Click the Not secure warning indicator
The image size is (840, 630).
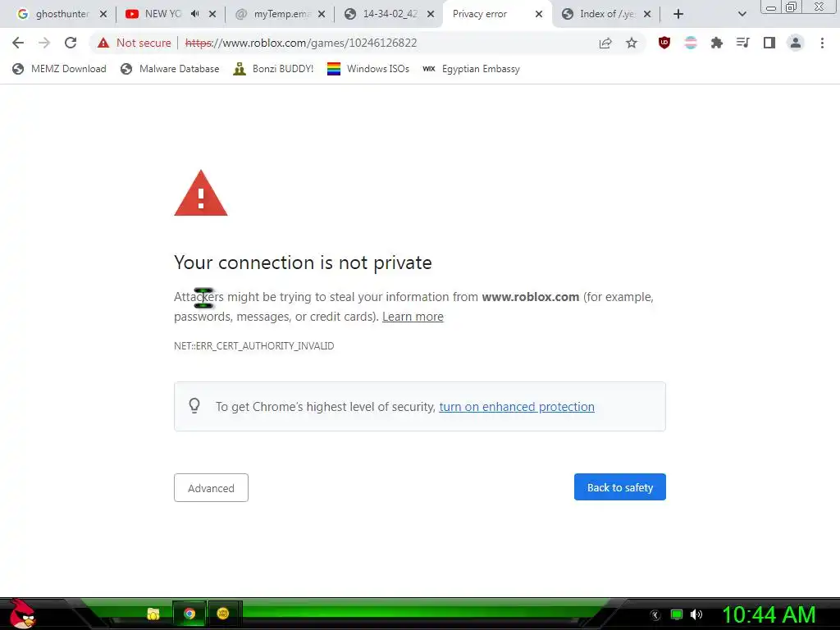tap(134, 43)
